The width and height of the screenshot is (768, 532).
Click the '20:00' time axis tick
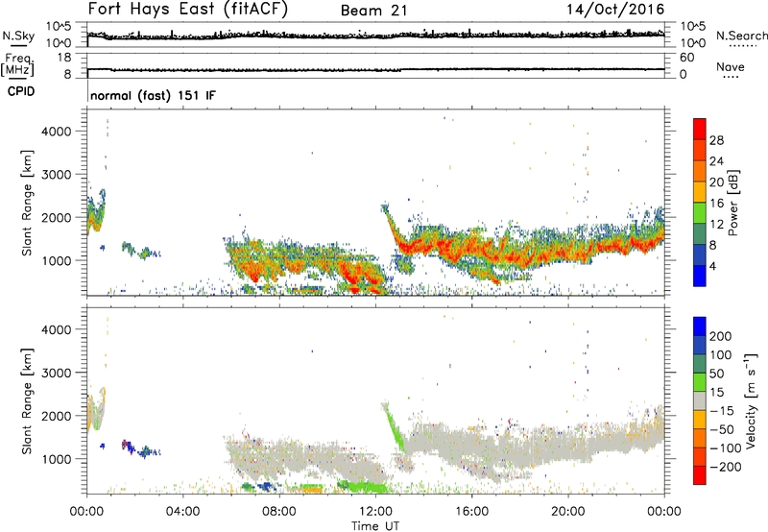pyautogui.click(x=568, y=512)
